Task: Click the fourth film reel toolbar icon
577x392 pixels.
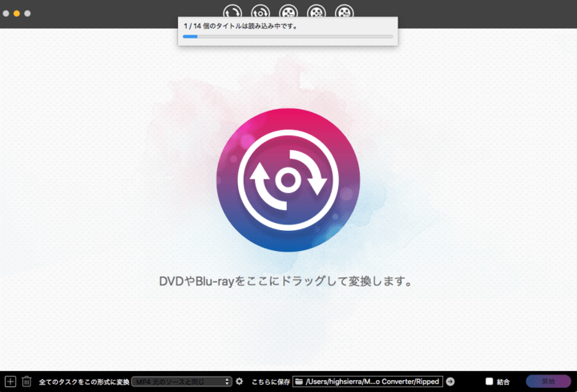Action: [317, 11]
